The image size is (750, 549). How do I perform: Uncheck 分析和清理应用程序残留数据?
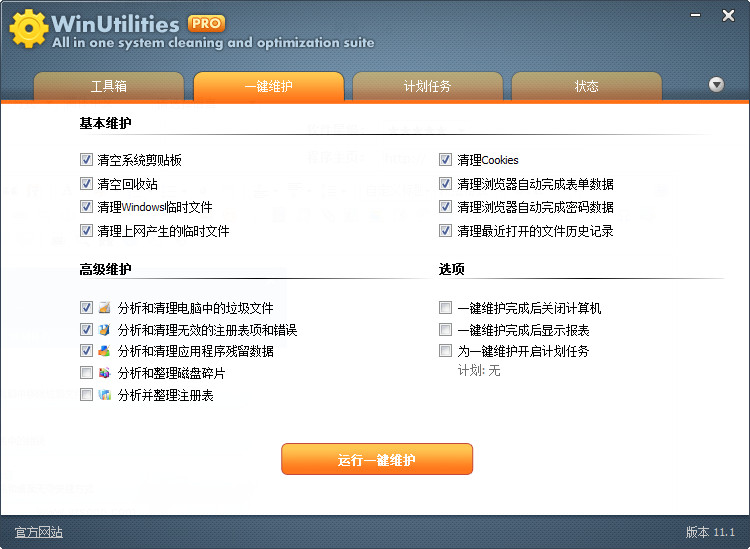pyautogui.click(x=86, y=351)
